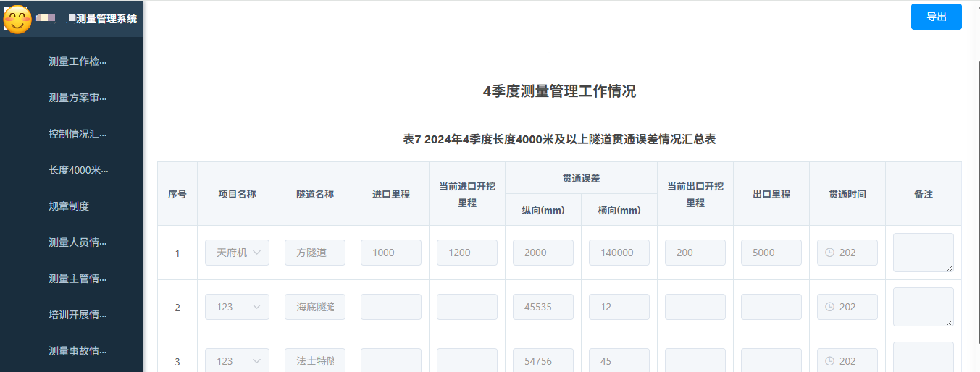Screen dimensions: 980x372
Task: Click the field showing 200 in row 1
Action: 695,253
